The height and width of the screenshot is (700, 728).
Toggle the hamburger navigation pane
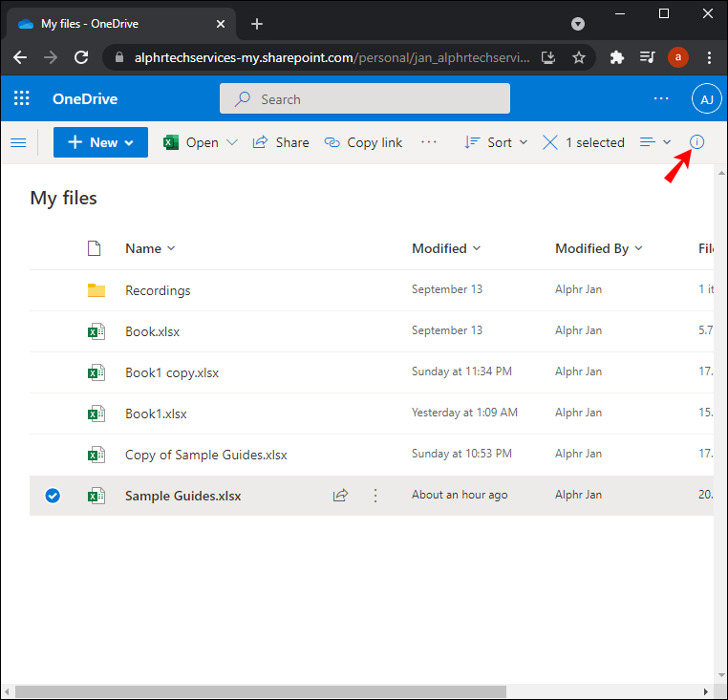click(x=18, y=142)
